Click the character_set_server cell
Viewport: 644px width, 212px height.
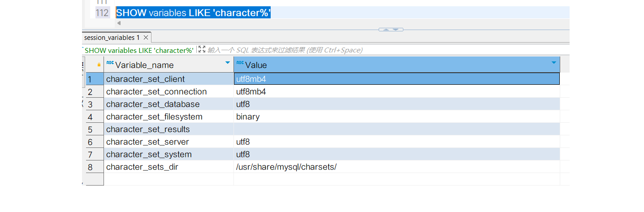[169, 142]
